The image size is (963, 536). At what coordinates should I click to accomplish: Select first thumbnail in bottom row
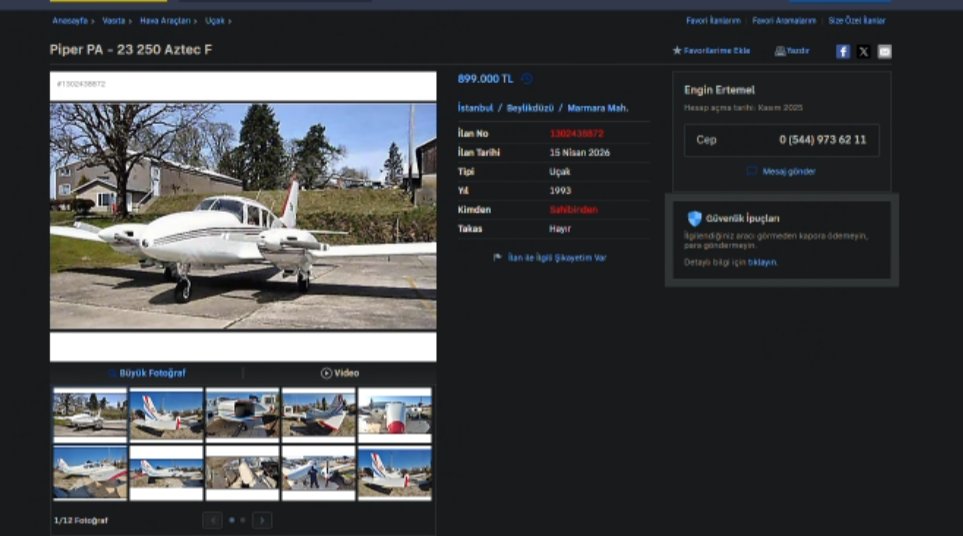90,473
